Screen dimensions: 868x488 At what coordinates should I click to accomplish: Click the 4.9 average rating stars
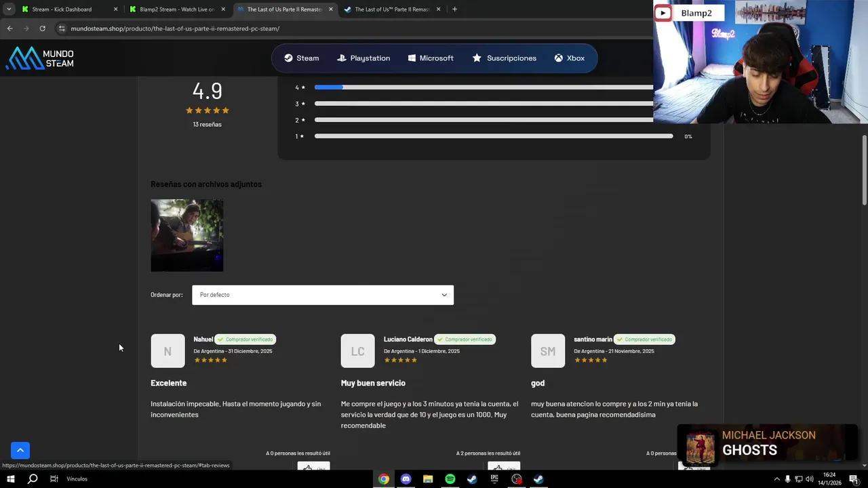coord(207,110)
